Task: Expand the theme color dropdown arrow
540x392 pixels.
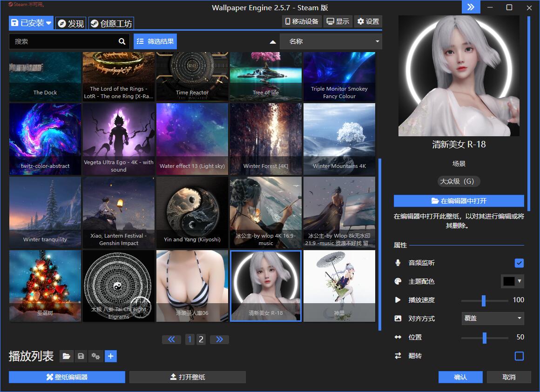Action: pos(520,281)
